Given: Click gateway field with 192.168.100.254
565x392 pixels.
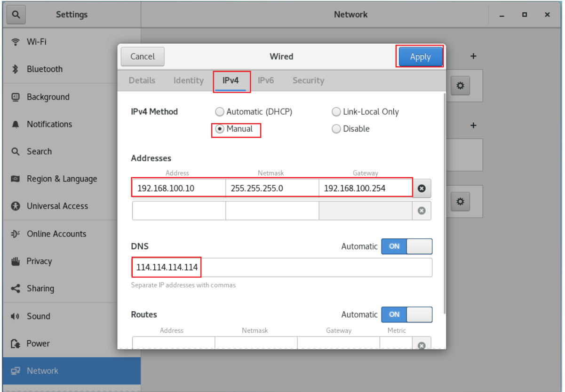Looking at the screenshot, I should point(366,188).
